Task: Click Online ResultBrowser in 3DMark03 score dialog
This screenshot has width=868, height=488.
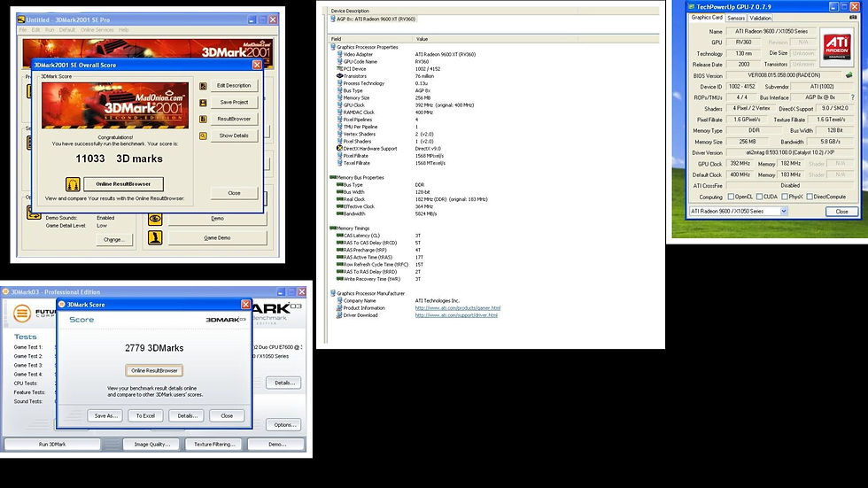Action: [154, 370]
